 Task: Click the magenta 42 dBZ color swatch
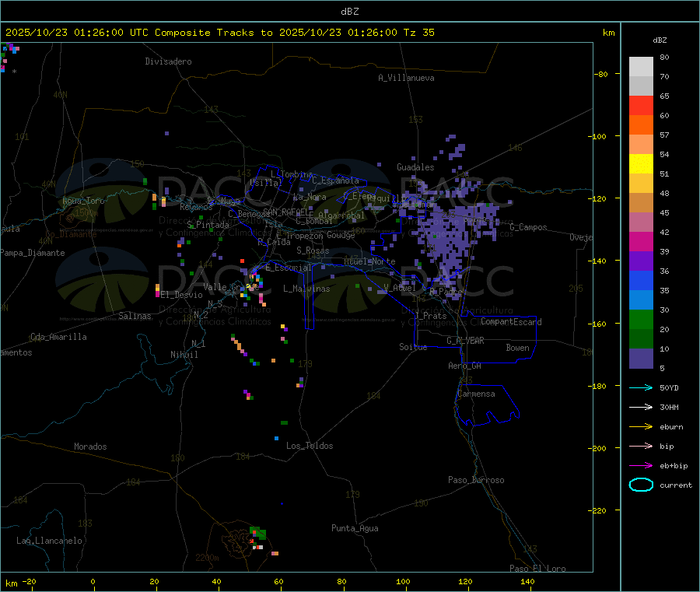click(x=641, y=241)
